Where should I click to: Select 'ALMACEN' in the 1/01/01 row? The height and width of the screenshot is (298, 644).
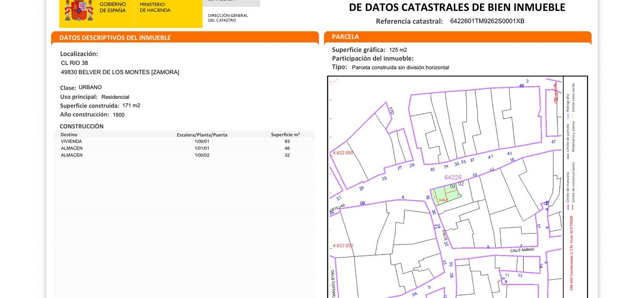click(x=72, y=148)
